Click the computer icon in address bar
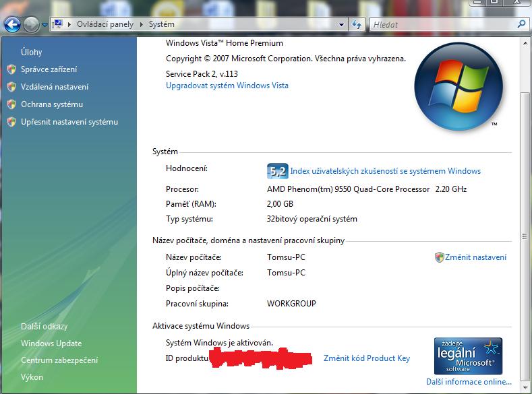This screenshot has height=394, width=532. click(57, 24)
